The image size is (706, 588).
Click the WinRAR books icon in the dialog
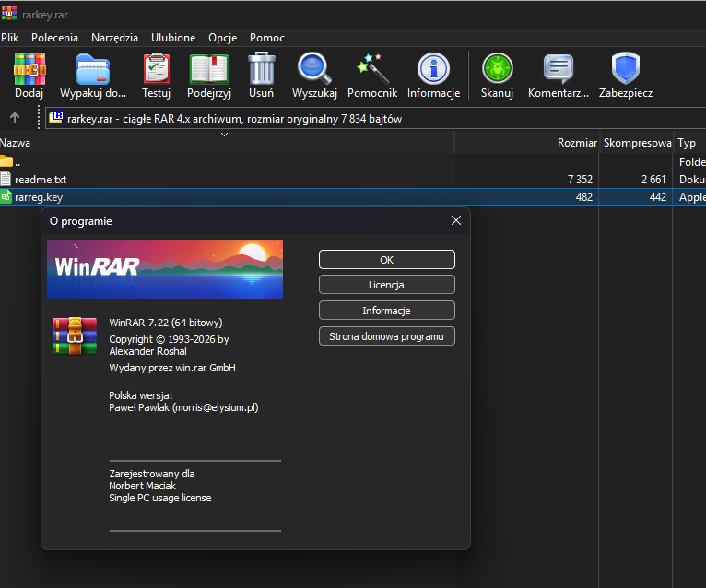click(x=75, y=335)
